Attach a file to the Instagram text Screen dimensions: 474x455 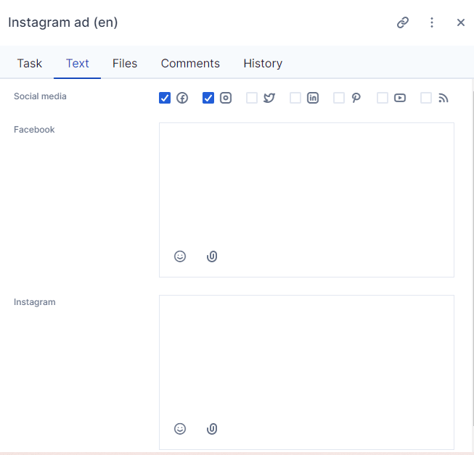tap(212, 429)
